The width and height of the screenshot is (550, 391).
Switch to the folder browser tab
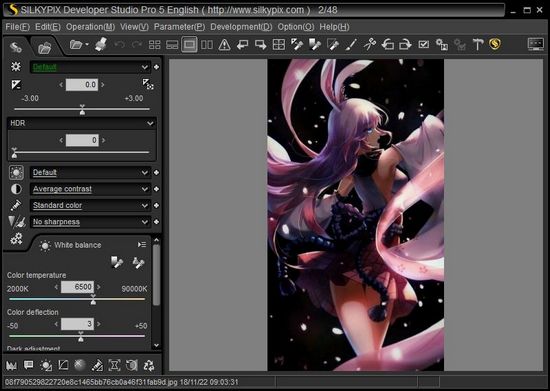45,48
